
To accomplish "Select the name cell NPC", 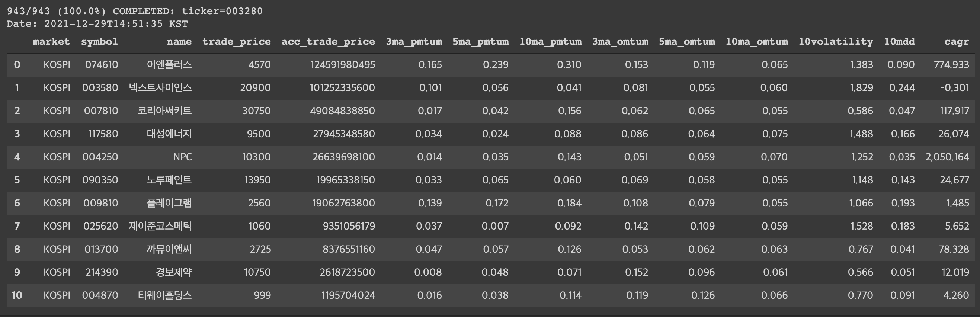I will (x=183, y=157).
